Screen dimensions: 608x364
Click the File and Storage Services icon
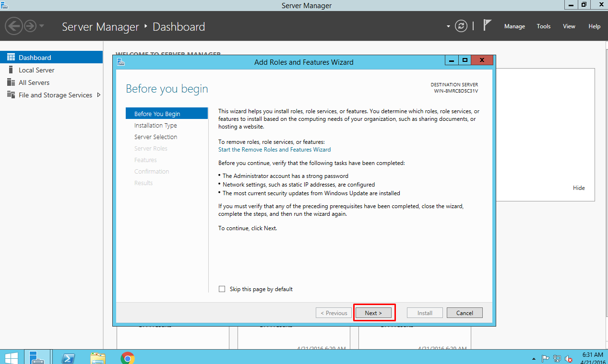(11, 94)
